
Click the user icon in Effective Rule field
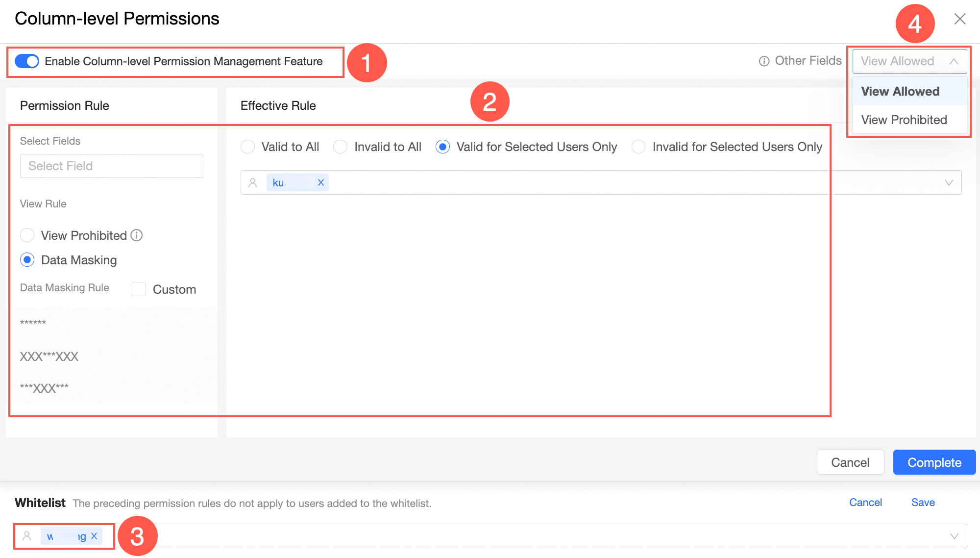point(253,182)
